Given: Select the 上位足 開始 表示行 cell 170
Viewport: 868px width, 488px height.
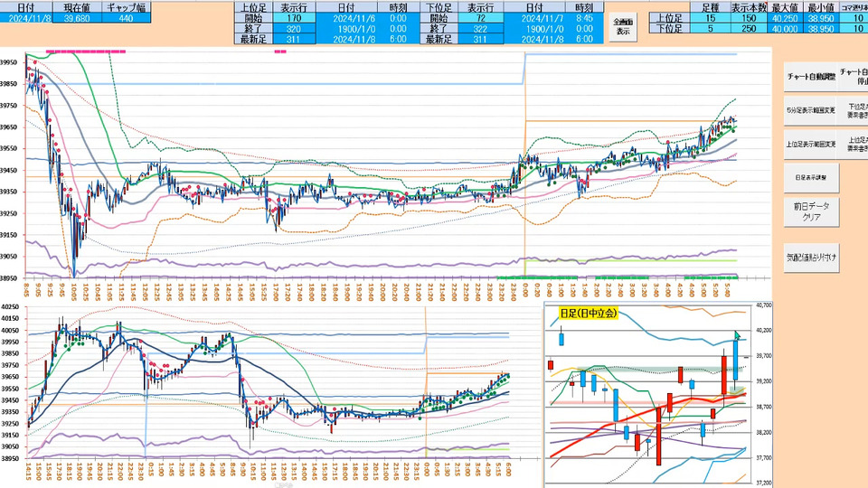Looking at the screenshot, I should [x=294, y=18].
